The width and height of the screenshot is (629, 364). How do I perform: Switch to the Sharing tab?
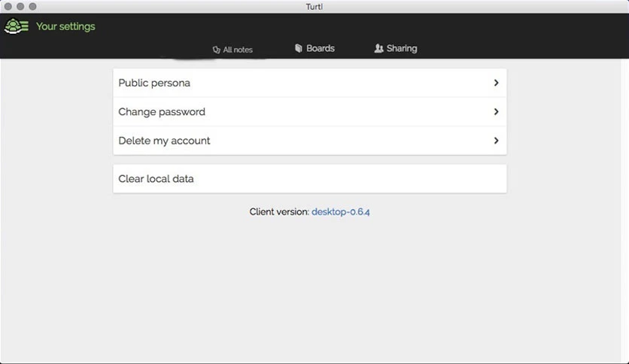point(396,48)
